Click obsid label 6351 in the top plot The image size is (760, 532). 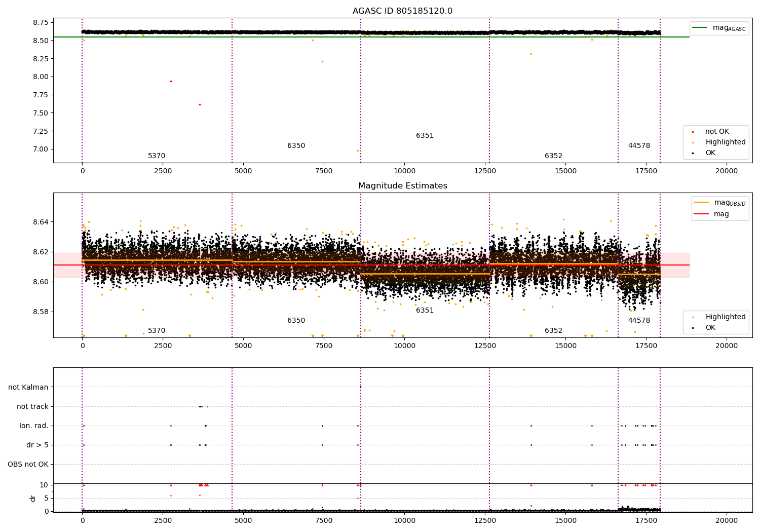[425, 136]
